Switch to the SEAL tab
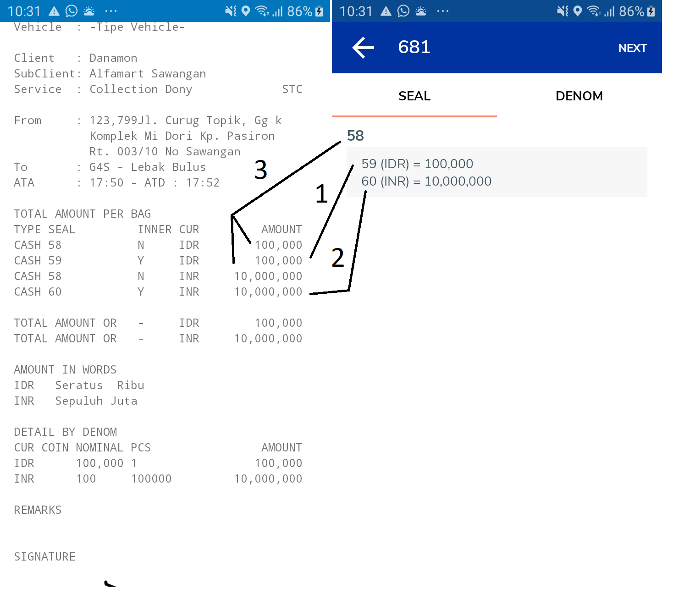 click(414, 96)
